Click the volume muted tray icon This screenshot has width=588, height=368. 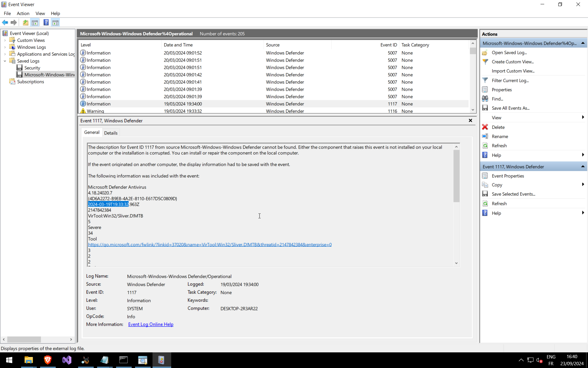[x=540, y=360]
